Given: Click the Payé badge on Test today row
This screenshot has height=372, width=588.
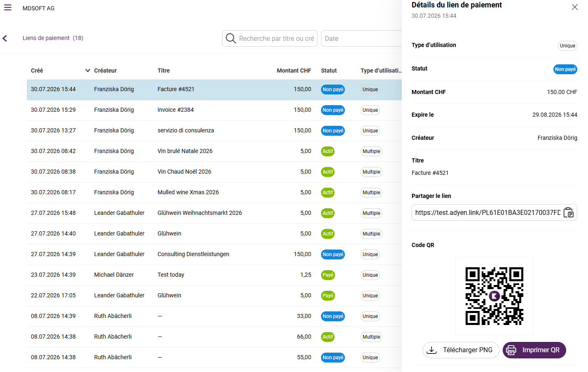Looking at the screenshot, I should click(x=328, y=275).
